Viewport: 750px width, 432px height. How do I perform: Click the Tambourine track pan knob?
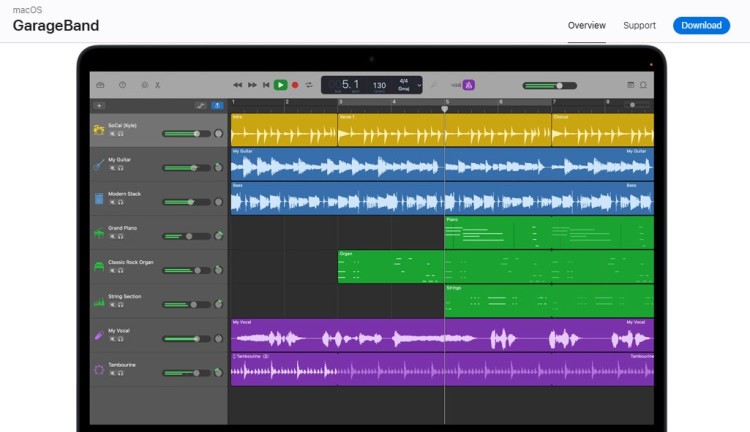click(x=219, y=372)
